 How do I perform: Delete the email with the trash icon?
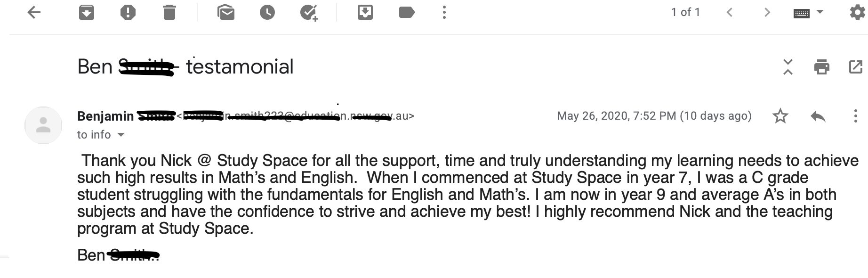169,12
